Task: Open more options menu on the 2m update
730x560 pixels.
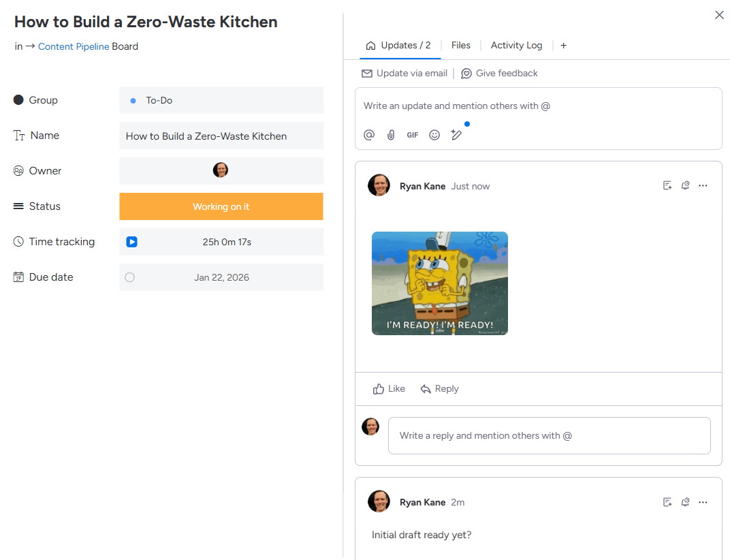Action: [703, 502]
